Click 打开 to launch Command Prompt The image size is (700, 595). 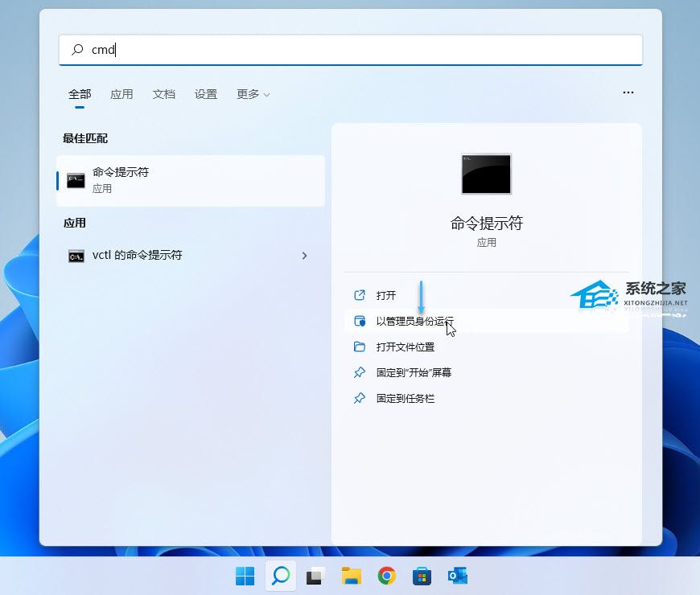tap(386, 296)
